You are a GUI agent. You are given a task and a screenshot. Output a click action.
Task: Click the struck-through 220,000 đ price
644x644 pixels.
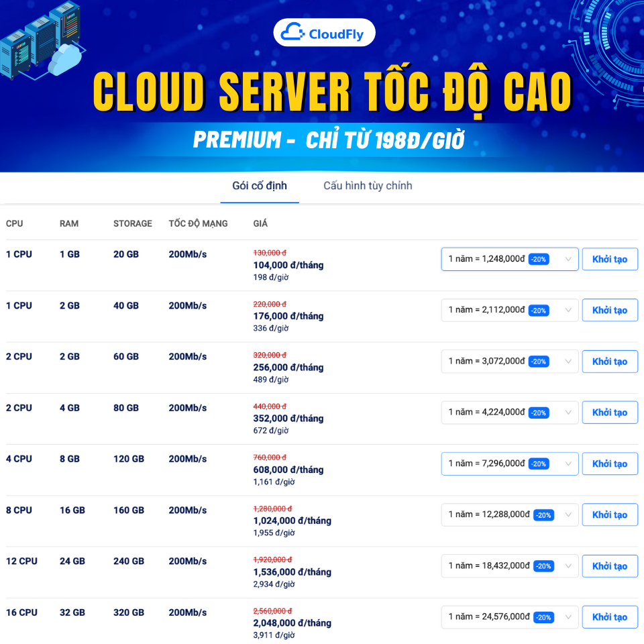(x=270, y=304)
